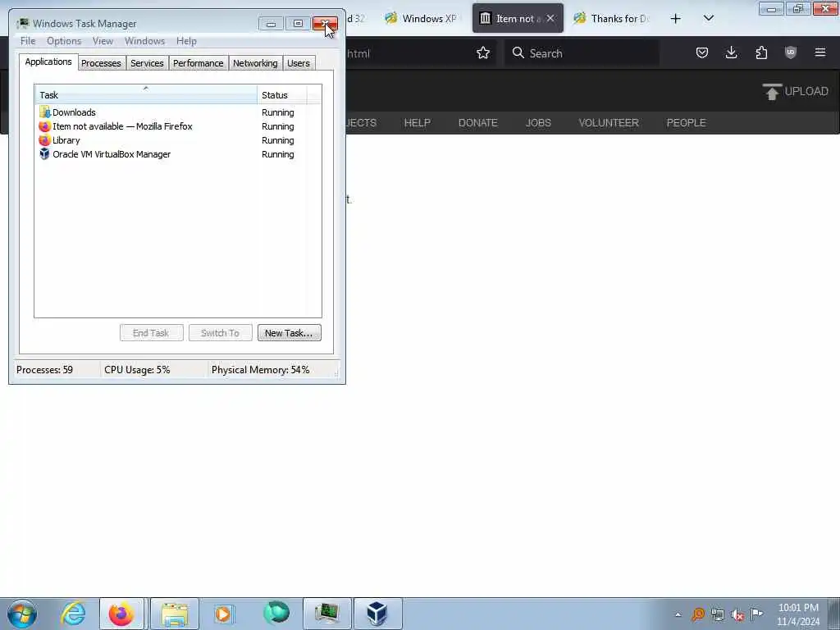Click the UPLOAD link on Internet Archive
This screenshot has height=630, width=840.
click(x=796, y=92)
